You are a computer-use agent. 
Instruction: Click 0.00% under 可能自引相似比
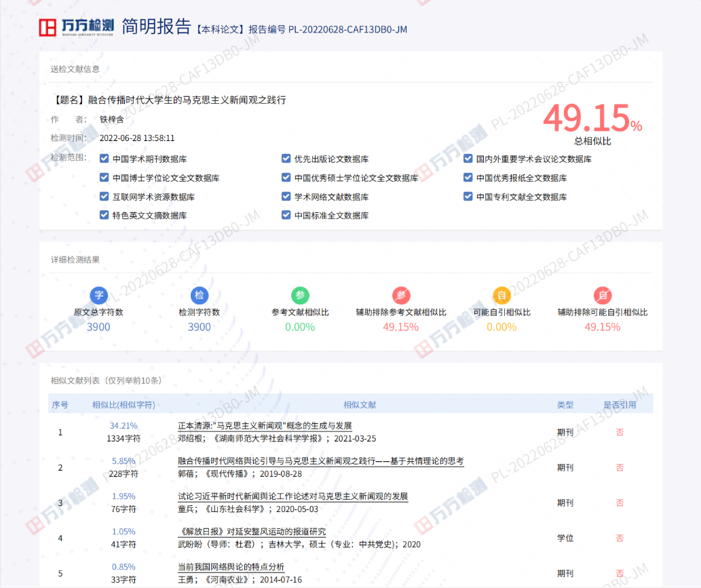(501, 327)
